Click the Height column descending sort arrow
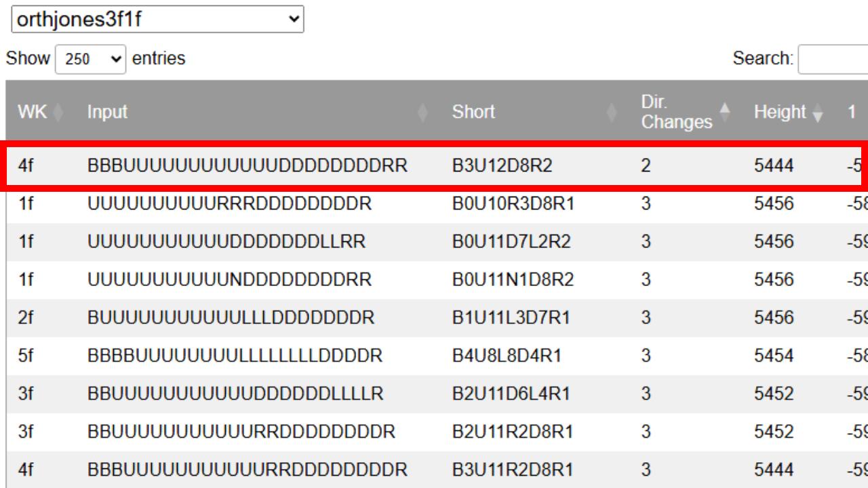 pyautogui.click(x=817, y=117)
